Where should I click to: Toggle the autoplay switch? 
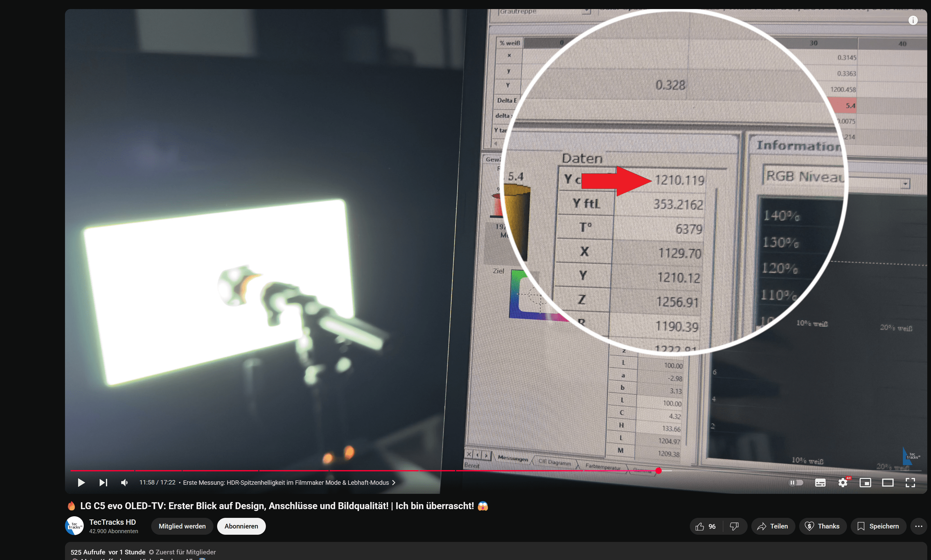(796, 482)
